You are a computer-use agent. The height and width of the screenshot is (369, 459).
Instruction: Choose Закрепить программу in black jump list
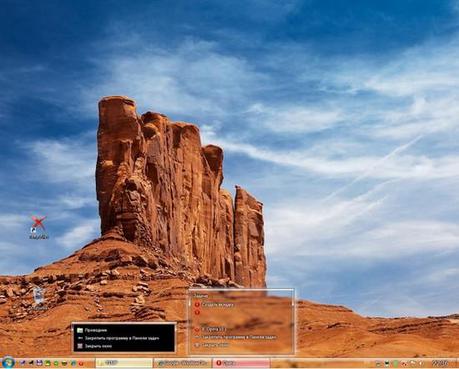(124, 338)
